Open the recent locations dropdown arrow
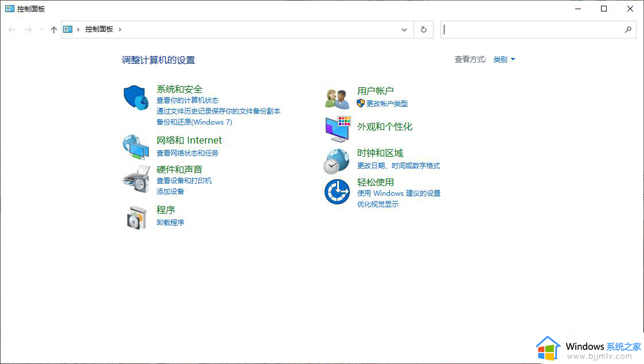Image resolution: width=644 pixels, height=364 pixels. click(x=42, y=30)
